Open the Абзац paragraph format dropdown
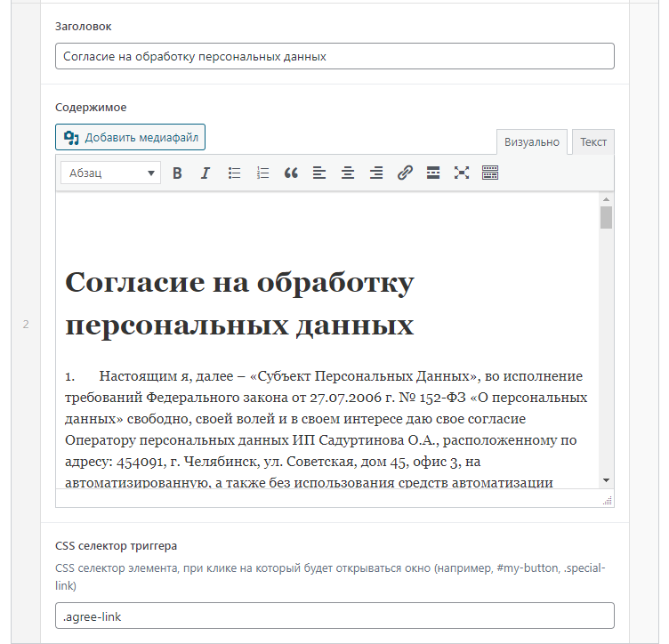Image resolution: width=669 pixels, height=644 pixels. click(x=110, y=173)
